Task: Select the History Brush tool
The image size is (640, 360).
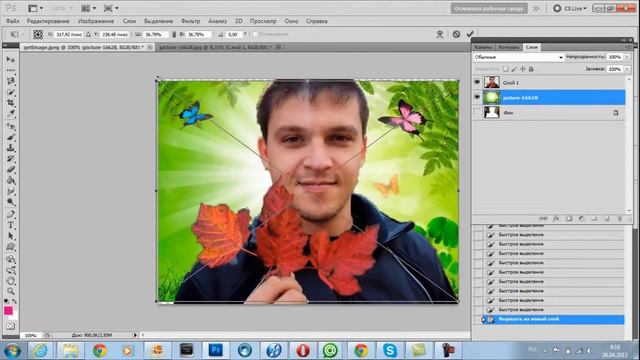Action: click(11, 158)
